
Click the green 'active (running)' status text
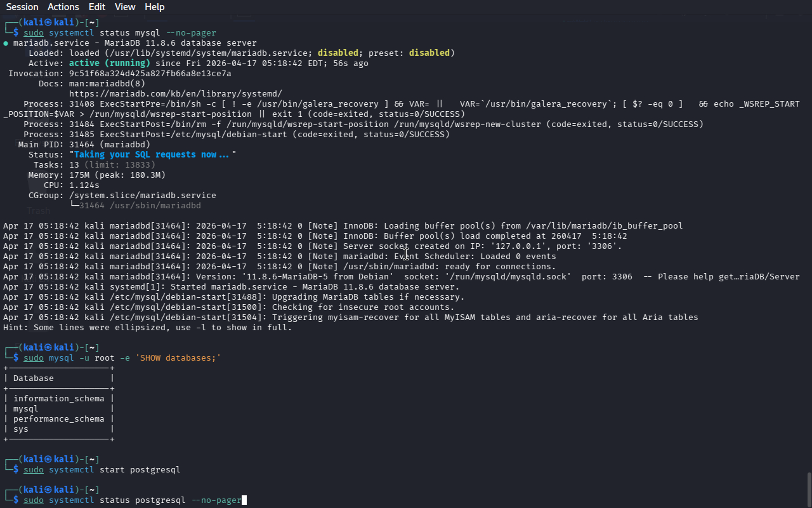click(x=109, y=63)
